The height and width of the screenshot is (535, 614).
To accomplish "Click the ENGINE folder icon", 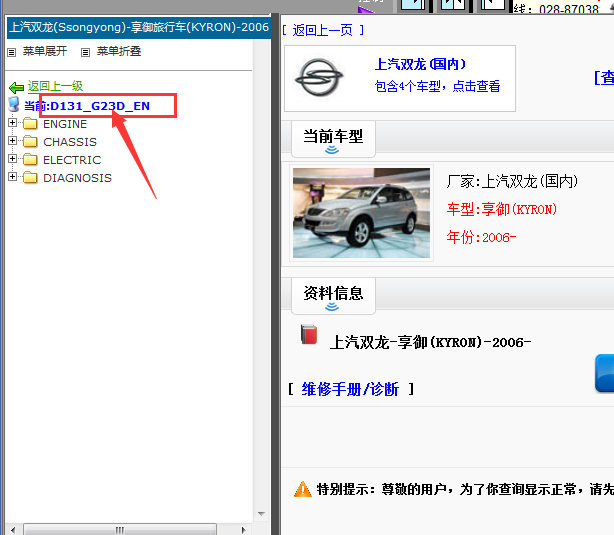I will coord(30,124).
